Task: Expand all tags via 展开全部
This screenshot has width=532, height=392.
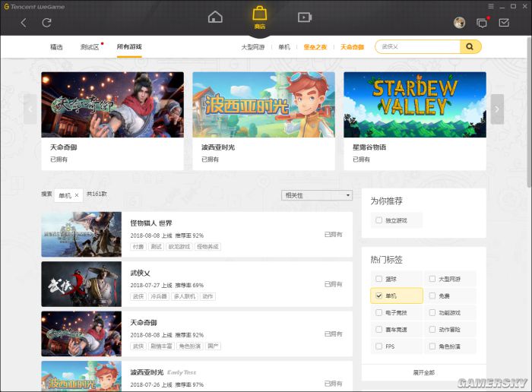Action: [x=423, y=373]
